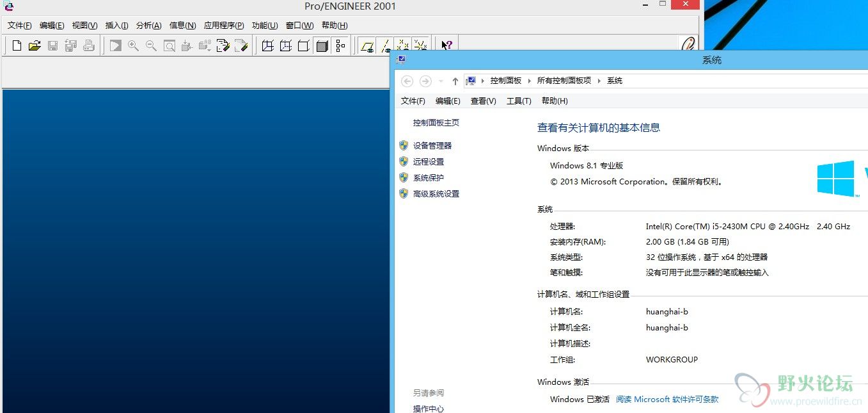Click control panel icon in address bar
868x413 pixels.
(x=471, y=81)
